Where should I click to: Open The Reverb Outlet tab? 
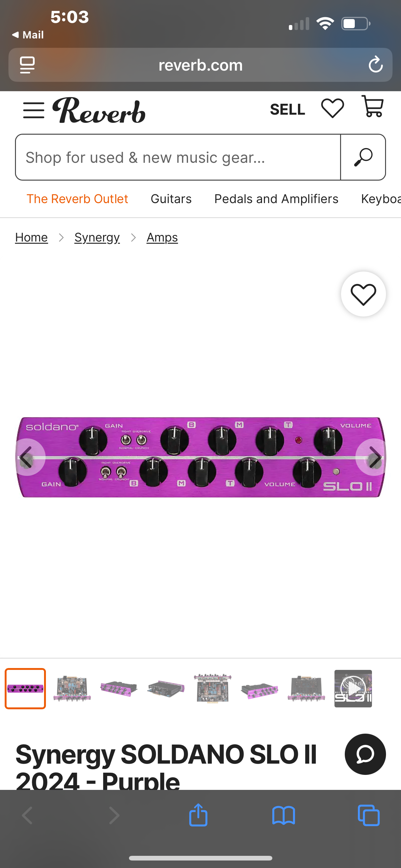[x=77, y=199]
